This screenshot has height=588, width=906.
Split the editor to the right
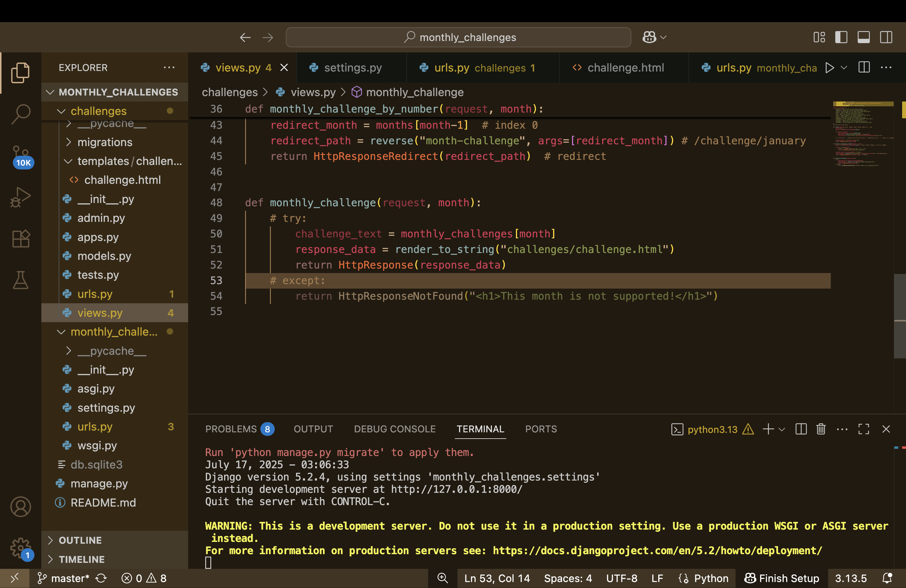pos(864,67)
